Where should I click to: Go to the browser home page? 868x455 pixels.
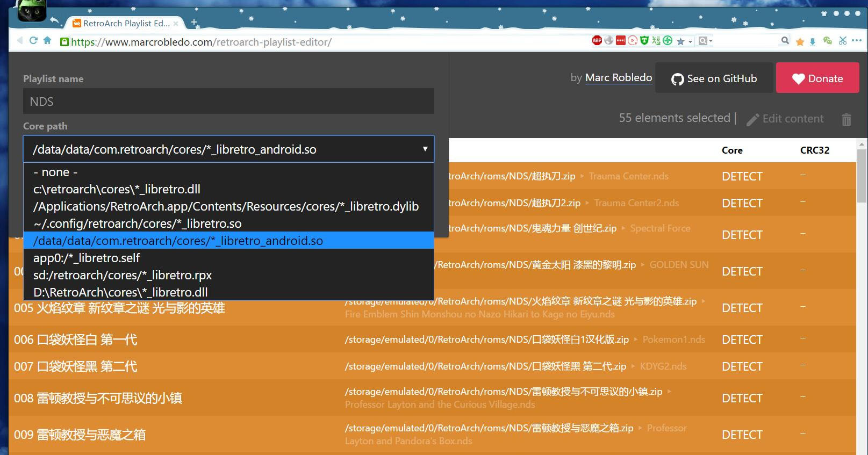click(47, 40)
